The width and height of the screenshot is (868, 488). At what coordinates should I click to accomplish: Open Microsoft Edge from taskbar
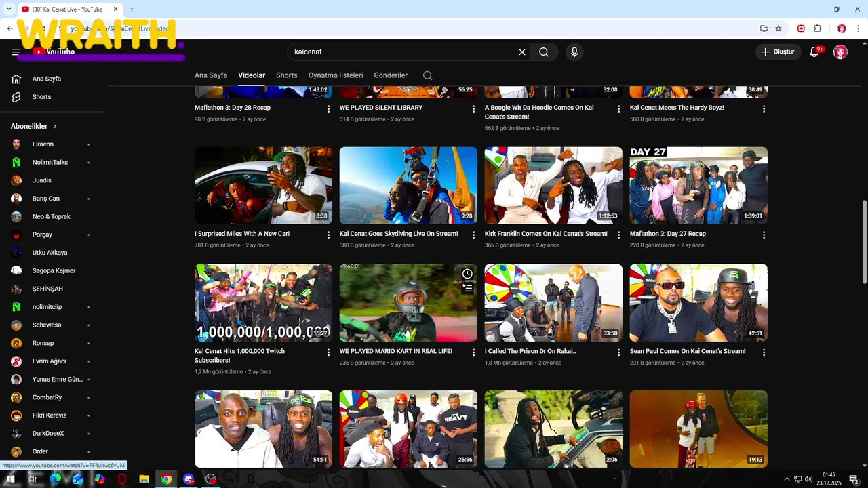[x=56, y=479]
